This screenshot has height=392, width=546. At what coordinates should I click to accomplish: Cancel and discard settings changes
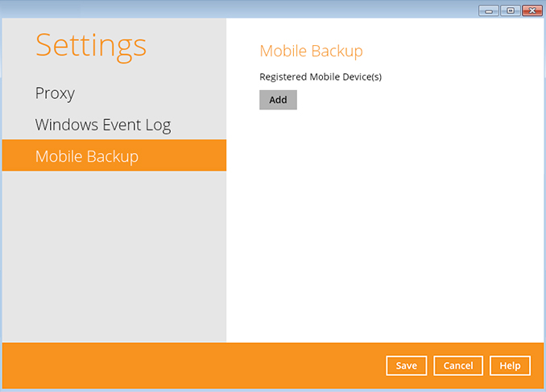(x=458, y=365)
